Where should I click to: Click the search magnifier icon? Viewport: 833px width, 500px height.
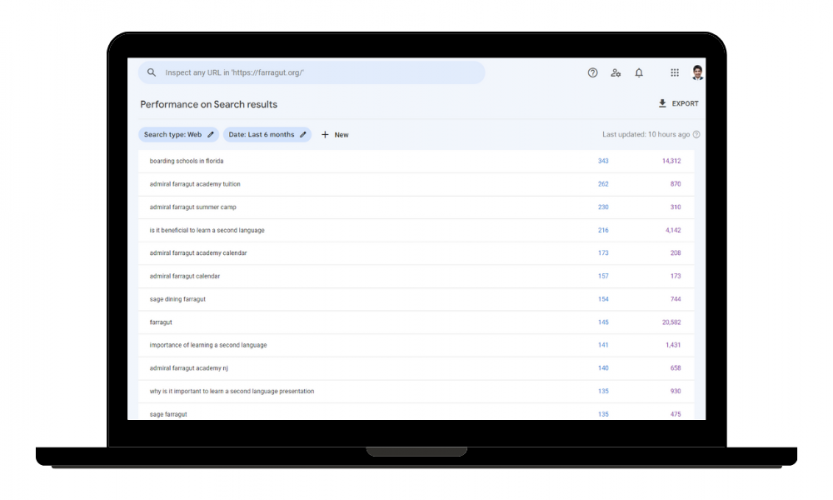pos(151,72)
